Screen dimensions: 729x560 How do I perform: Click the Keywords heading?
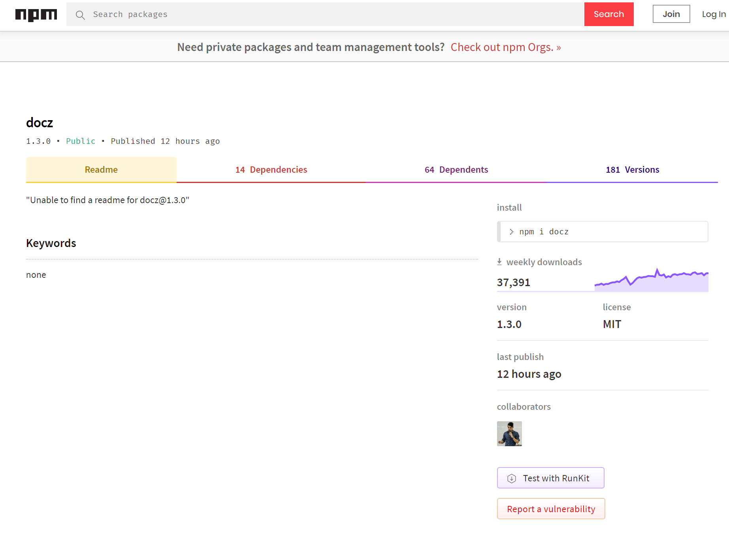coord(51,243)
